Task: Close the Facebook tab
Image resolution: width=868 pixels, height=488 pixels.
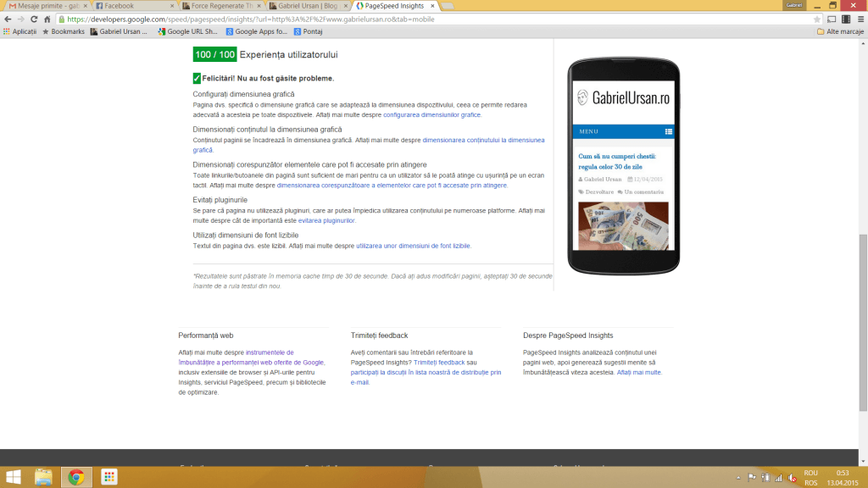Action: (x=172, y=6)
